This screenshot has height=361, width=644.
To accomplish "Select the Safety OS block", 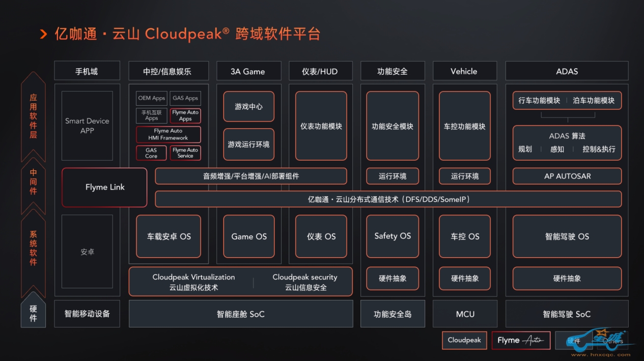I will (x=392, y=236).
